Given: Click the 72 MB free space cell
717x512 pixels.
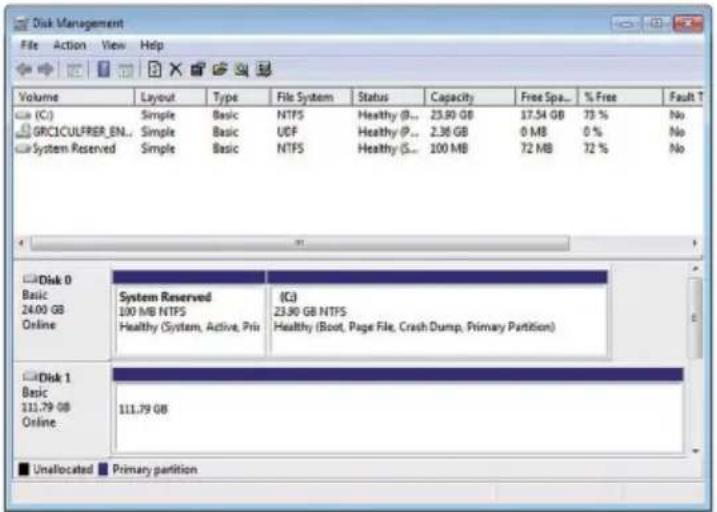Looking at the screenshot, I should click(x=536, y=149).
